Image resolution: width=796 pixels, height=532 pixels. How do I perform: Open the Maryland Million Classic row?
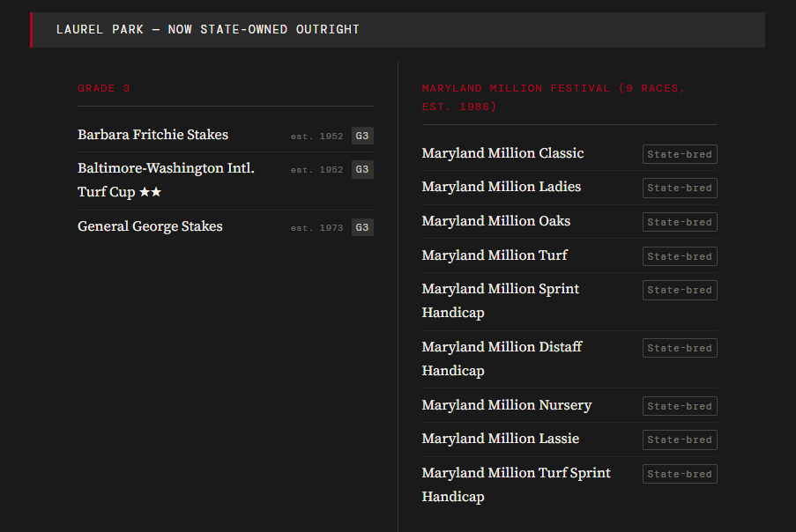point(569,153)
